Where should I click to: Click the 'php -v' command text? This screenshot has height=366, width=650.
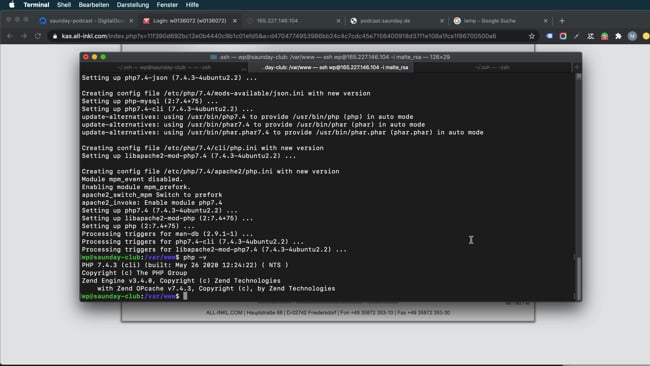coord(195,257)
